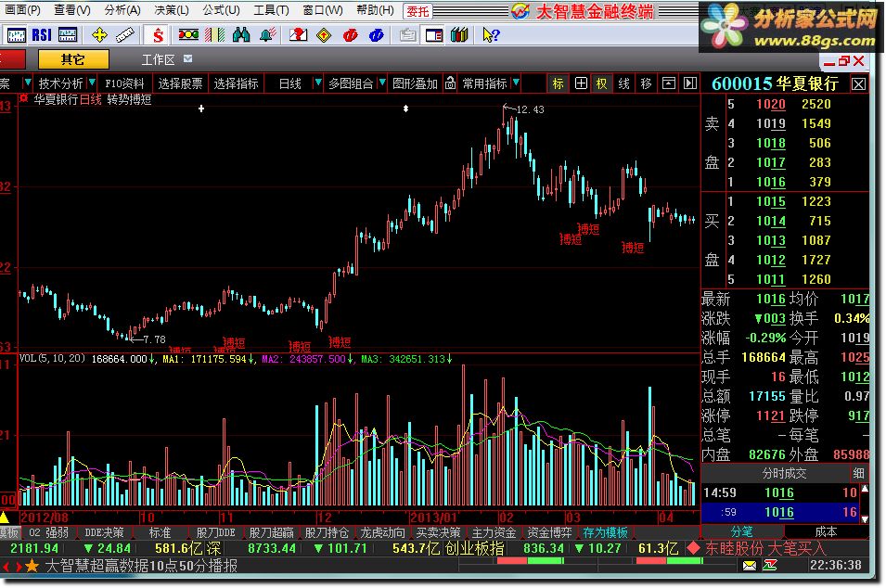Open the 帮助(H) menu
The height and width of the screenshot is (588, 886).
tap(375, 9)
